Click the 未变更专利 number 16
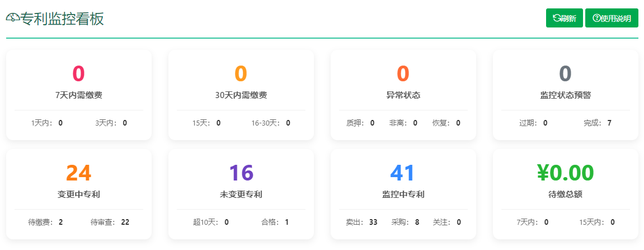Viewport: 644px width, 250px height. [x=241, y=173]
